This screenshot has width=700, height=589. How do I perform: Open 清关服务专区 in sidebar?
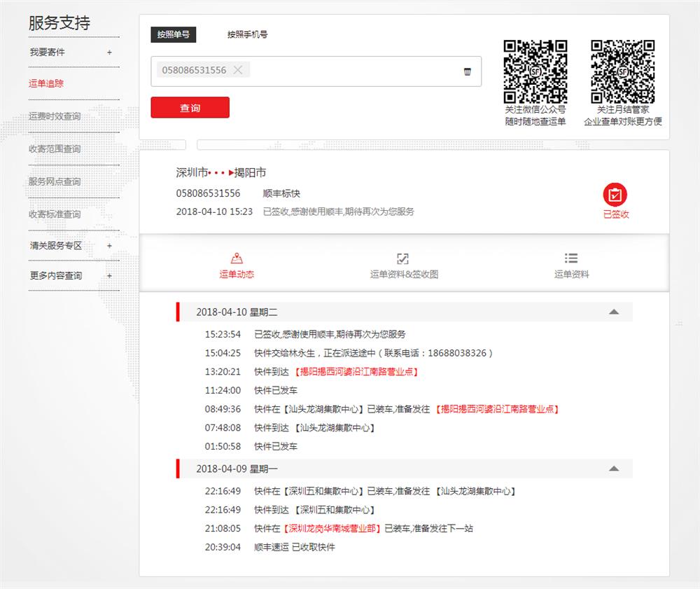click(56, 246)
